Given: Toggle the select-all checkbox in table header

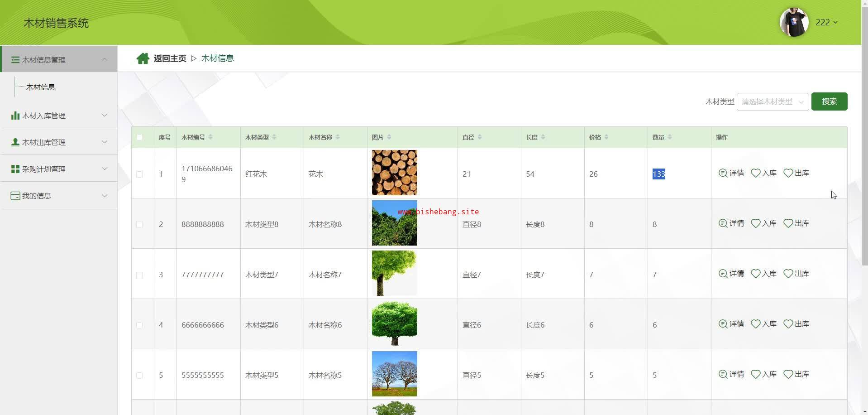Looking at the screenshot, I should pyautogui.click(x=139, y=137).
